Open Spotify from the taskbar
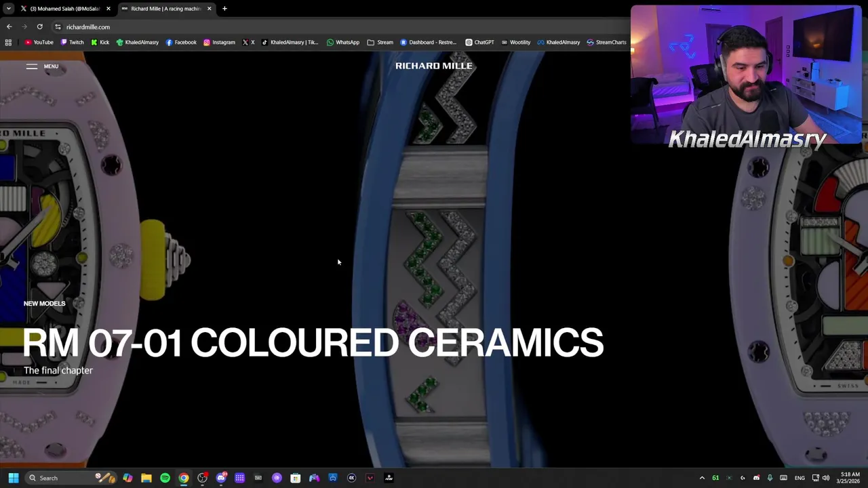 tap(165, 478)
